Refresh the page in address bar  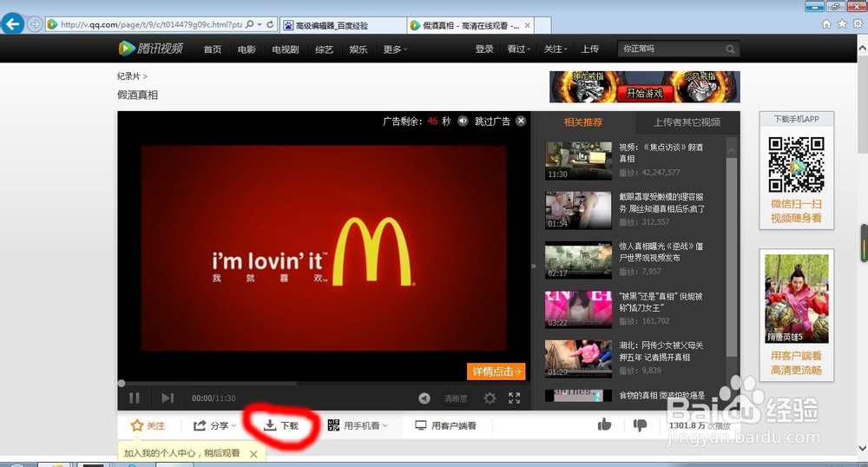tap(270, 24)
